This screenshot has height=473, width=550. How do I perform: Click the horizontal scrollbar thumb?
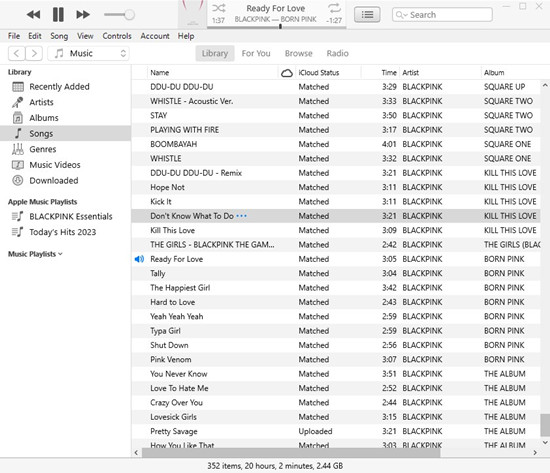click(291, 453)
